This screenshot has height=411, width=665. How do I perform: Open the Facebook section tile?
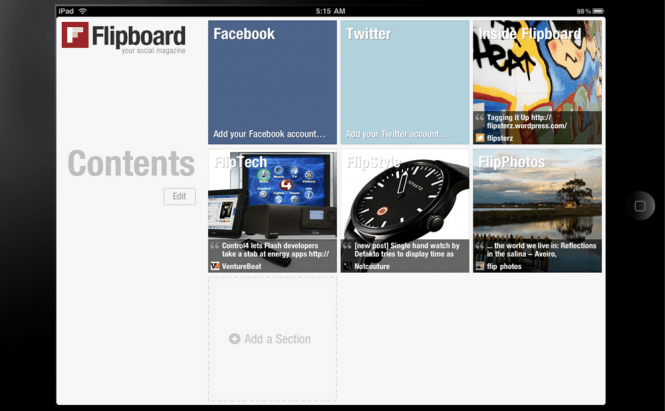tap(272, 82)
